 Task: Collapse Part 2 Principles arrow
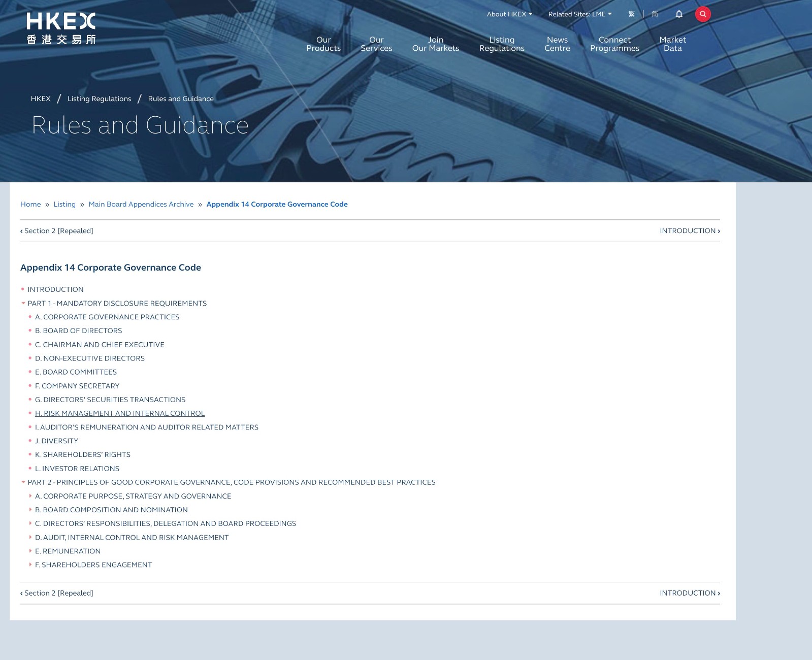(23, 482)
